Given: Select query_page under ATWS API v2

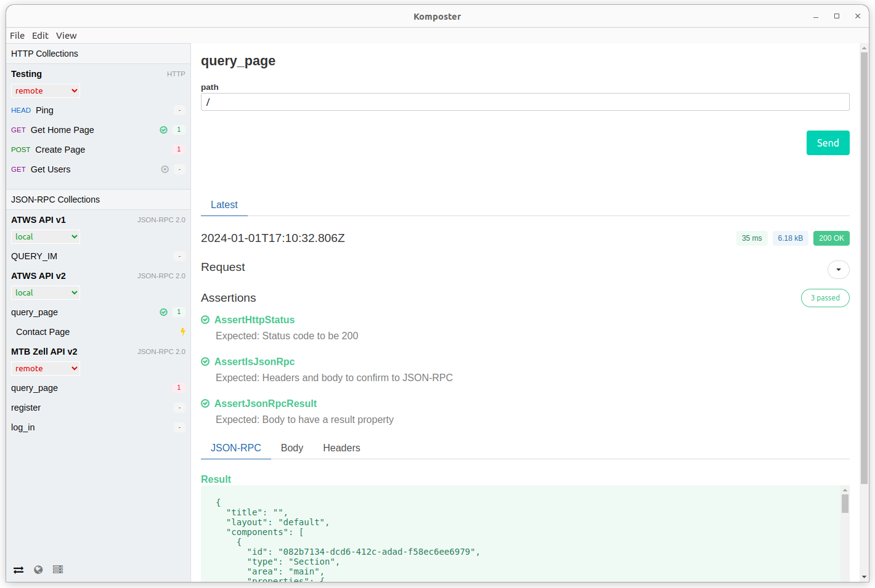Looking at the screenshot, I should [98, 312].
